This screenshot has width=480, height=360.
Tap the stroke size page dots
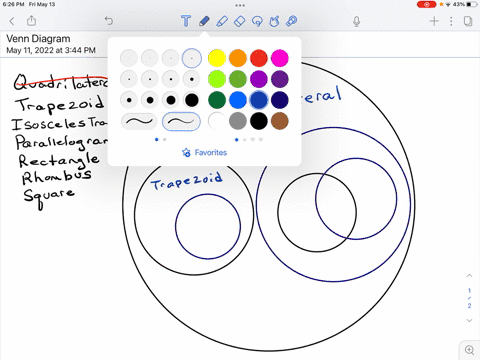(160, 140)
